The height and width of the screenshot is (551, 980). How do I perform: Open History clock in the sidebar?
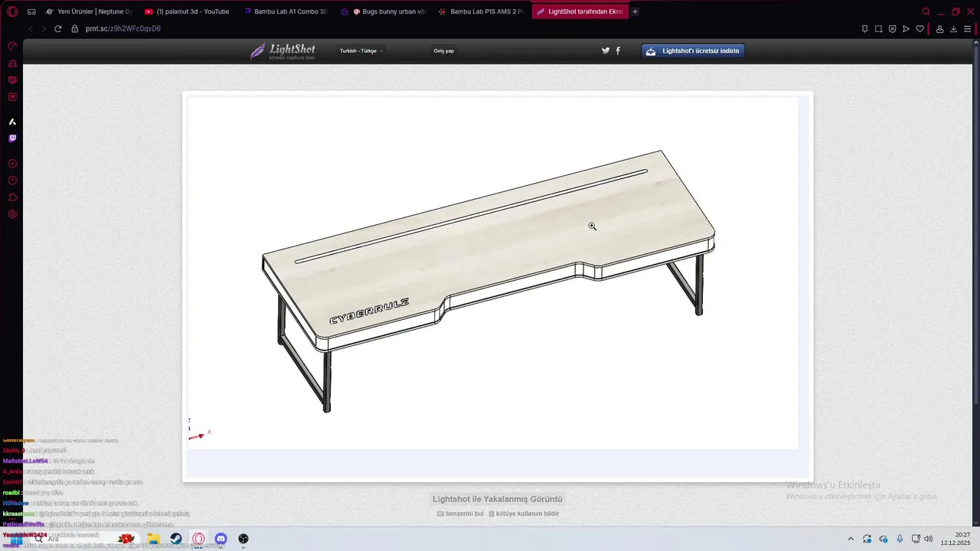(12, 181)
